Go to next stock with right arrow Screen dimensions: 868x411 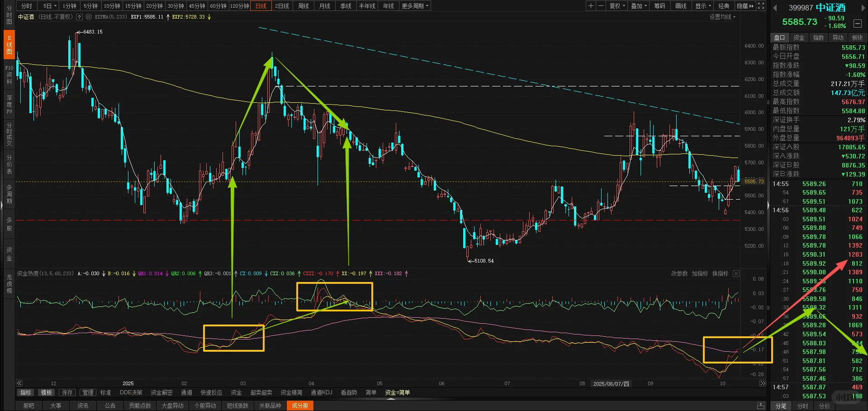click(863, 8)
